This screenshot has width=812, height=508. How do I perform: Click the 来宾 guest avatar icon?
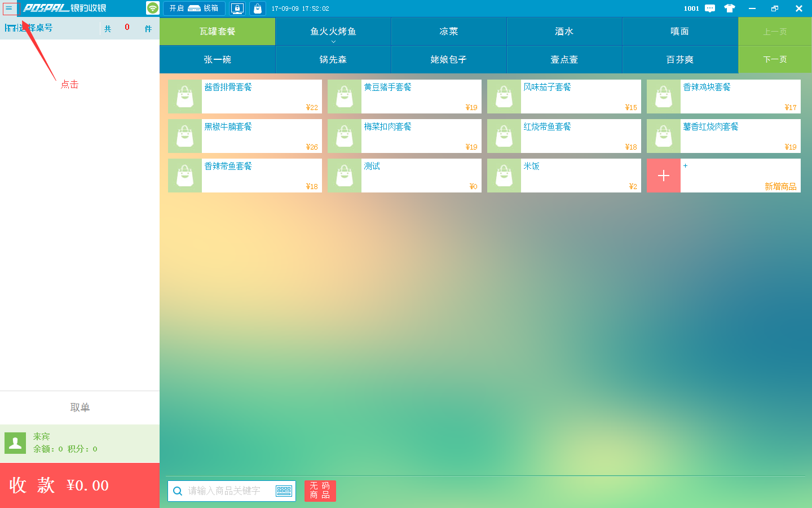pyautogui.click(x=15, y=443)
